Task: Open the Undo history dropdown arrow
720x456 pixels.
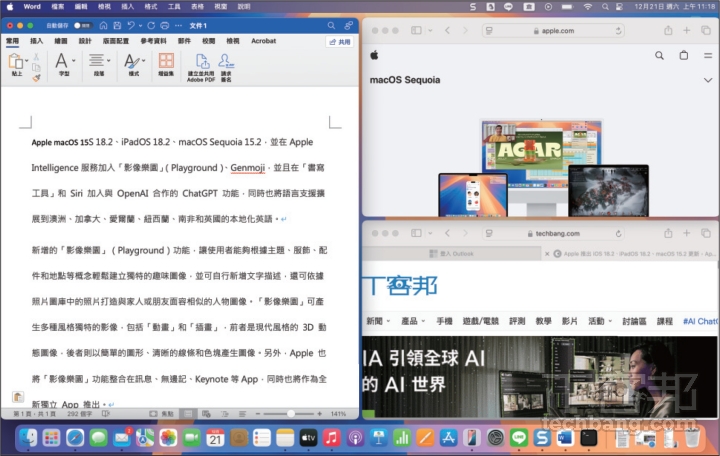Action: tap(141, 26)
